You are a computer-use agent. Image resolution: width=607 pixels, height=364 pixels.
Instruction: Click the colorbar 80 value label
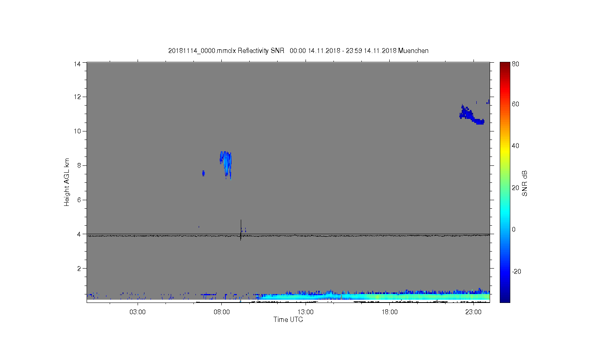click(x=515, y=64)
